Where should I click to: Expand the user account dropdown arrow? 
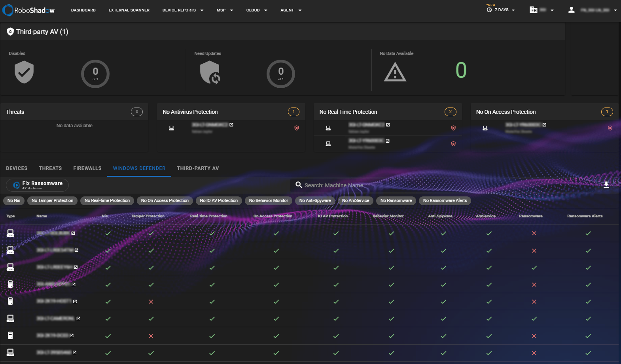click(x=615, y=10)
